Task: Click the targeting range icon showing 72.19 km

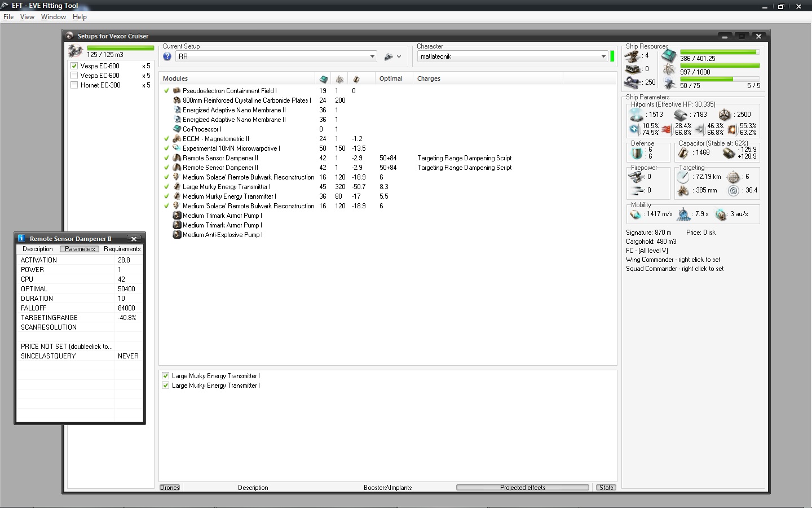Action: [x=683, y=177]
